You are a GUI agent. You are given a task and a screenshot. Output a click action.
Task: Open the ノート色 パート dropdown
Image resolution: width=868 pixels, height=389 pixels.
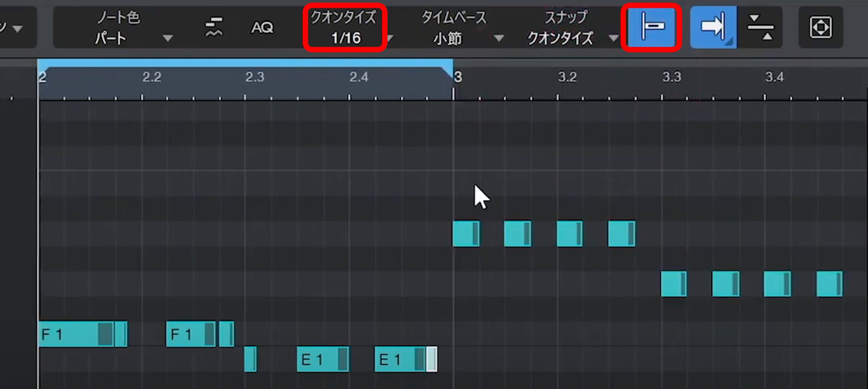click(132, 28)
